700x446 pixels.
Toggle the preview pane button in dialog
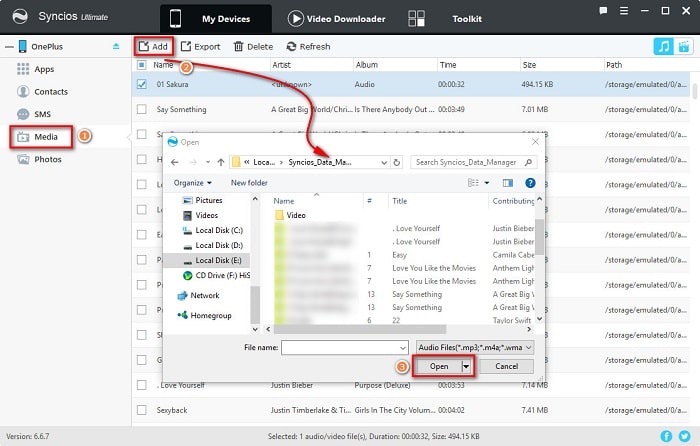point(507,183)
